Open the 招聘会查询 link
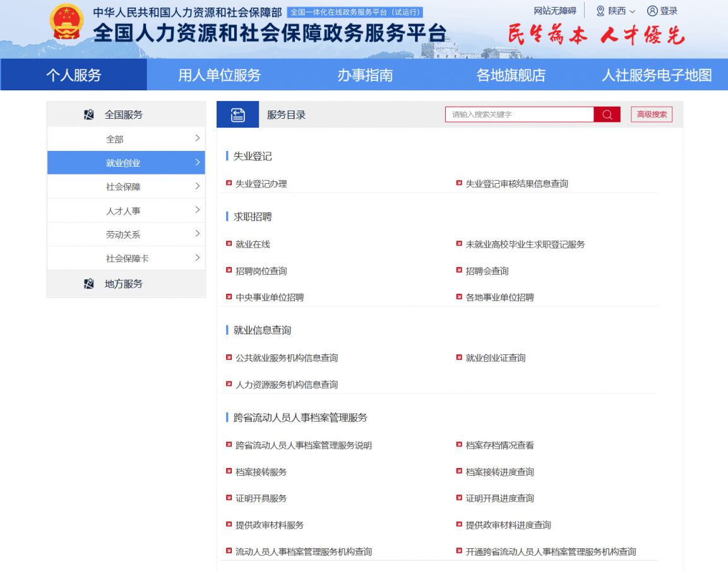This screenshot has width=728, height=571. click(x=487, y=271)
